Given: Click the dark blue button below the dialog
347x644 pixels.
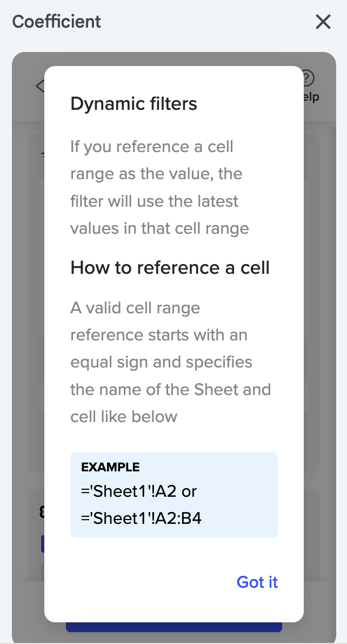Looking at the screenshot, I should pos(173,627).
